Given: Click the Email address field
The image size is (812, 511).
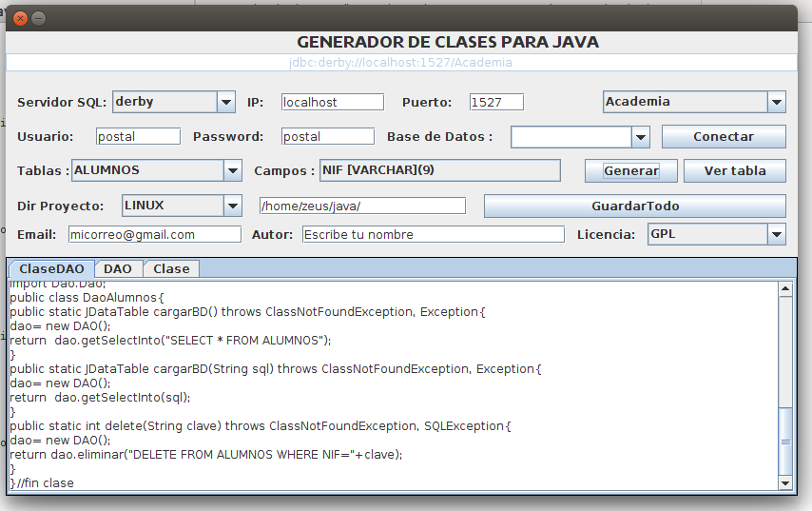Looking at the screenshot, I should (x=154, y=234).
